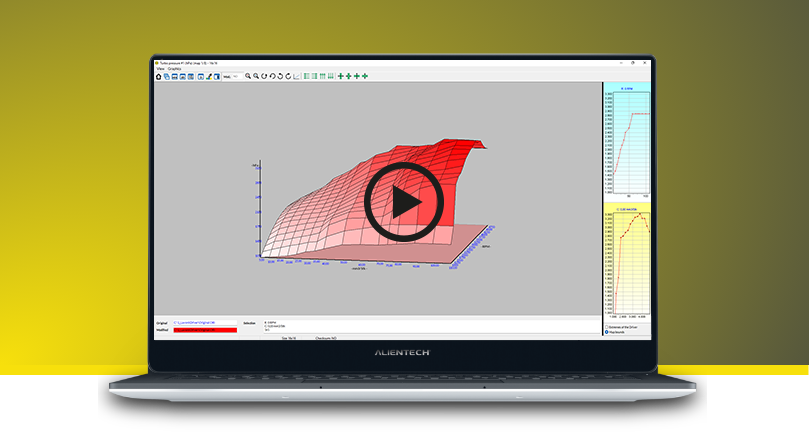809x433 pixels.
Task: Open the View menu
Action: [x=160, y=68]
